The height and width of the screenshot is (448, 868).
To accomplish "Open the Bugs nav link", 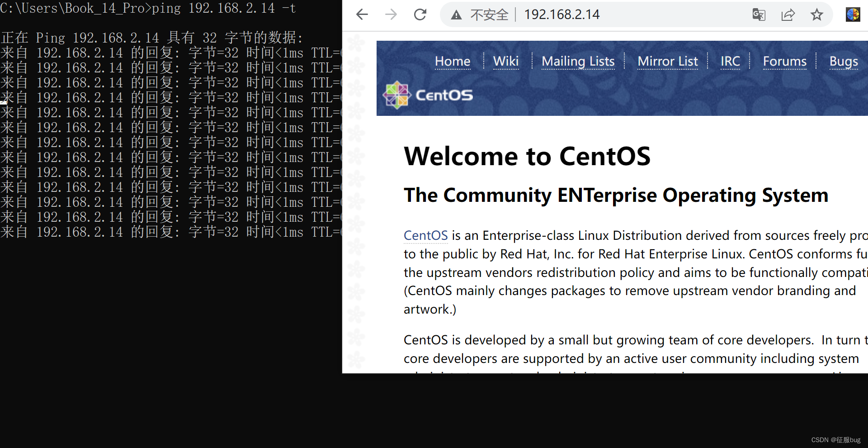I will click(x=844, y=62).
